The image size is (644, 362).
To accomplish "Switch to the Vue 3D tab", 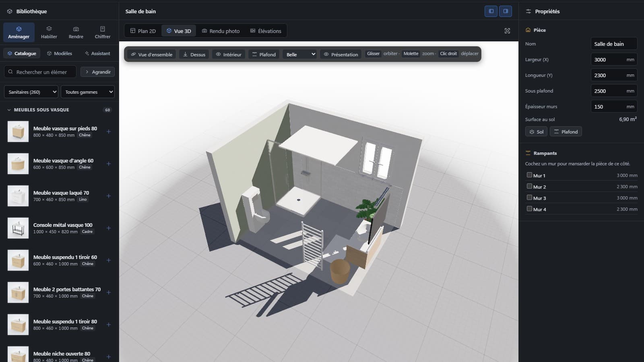I will click(179, 31).
